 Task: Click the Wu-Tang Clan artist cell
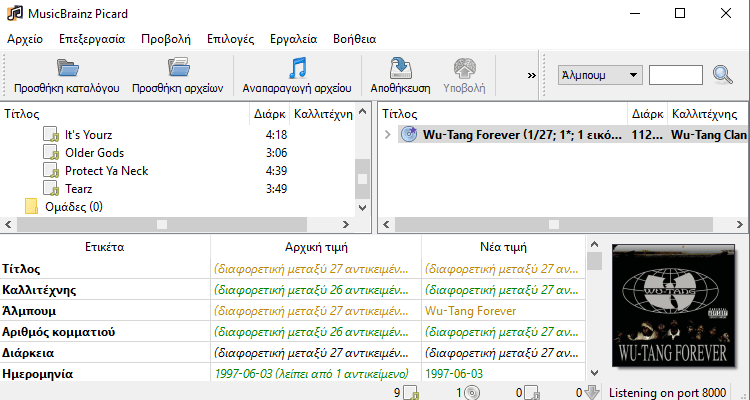click(708, 135)
